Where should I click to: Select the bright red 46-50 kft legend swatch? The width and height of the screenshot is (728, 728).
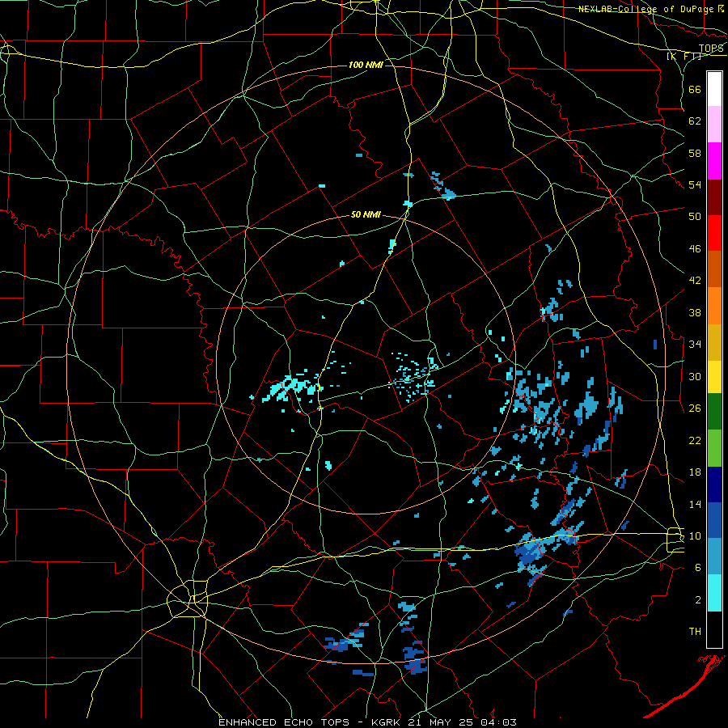click(x=714, y=233)
